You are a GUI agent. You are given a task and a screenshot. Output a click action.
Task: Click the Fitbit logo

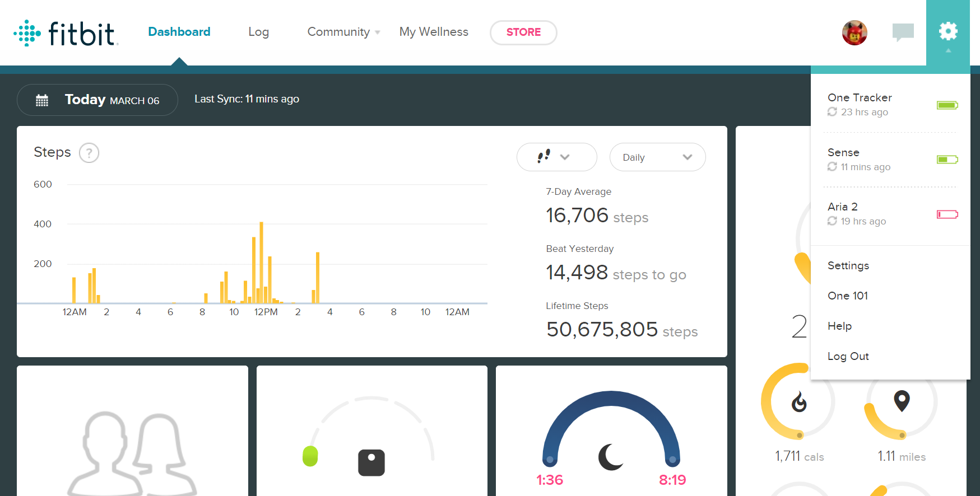pos(66,33)
